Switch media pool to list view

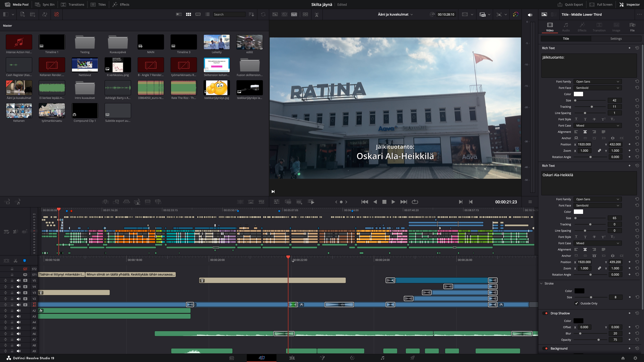pos(207,14)
